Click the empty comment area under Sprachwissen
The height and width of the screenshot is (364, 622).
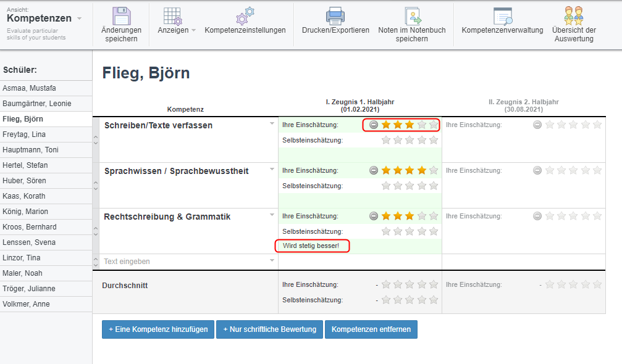point(359,201)
